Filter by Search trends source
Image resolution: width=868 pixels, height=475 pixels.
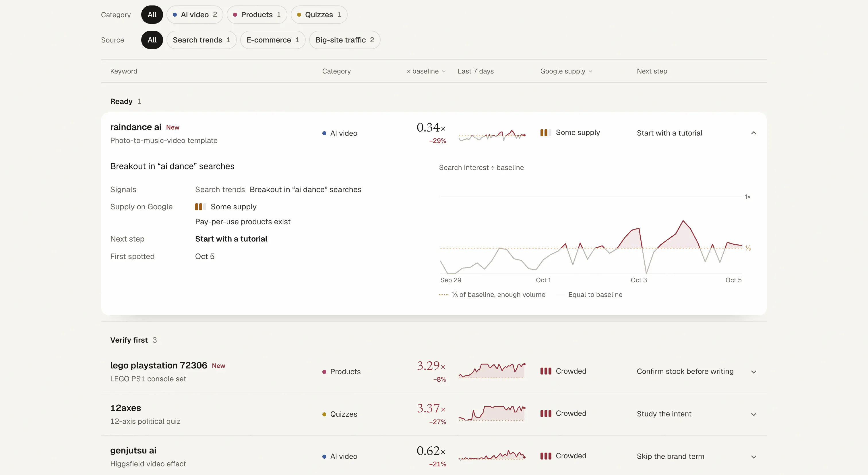[201, 40]
